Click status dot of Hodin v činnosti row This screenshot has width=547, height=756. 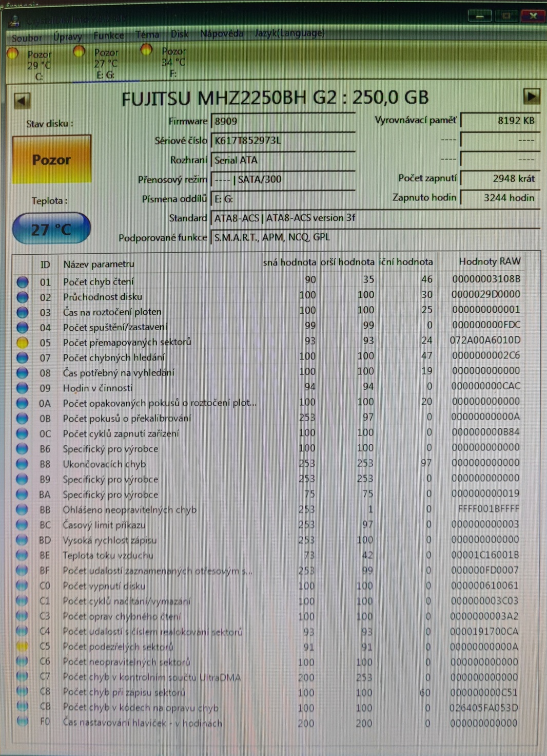[x=22, y=388]
